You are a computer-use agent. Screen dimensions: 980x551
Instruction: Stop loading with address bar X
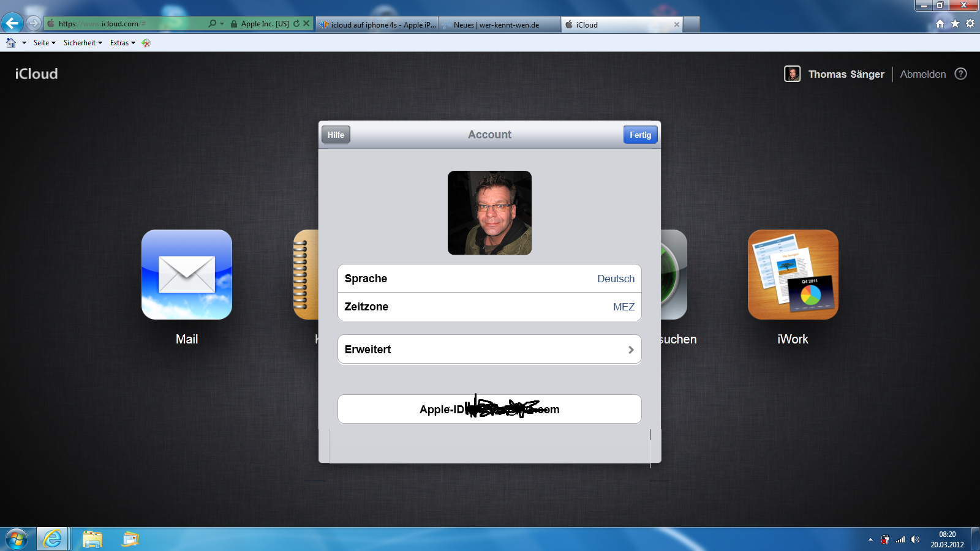click(306, 23)
